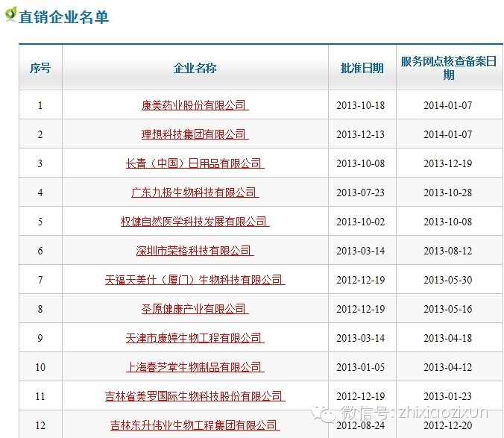The height and width of the screenshot is (438, 504).
Task: Click the 服务网点核查备案日期 column header
Action: coord(449,68)
